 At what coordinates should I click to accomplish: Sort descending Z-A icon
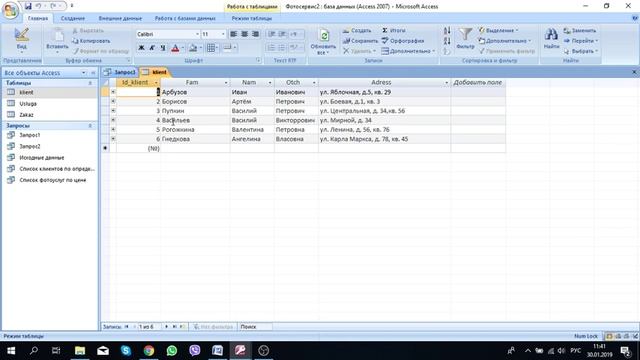tap(447, 41)
